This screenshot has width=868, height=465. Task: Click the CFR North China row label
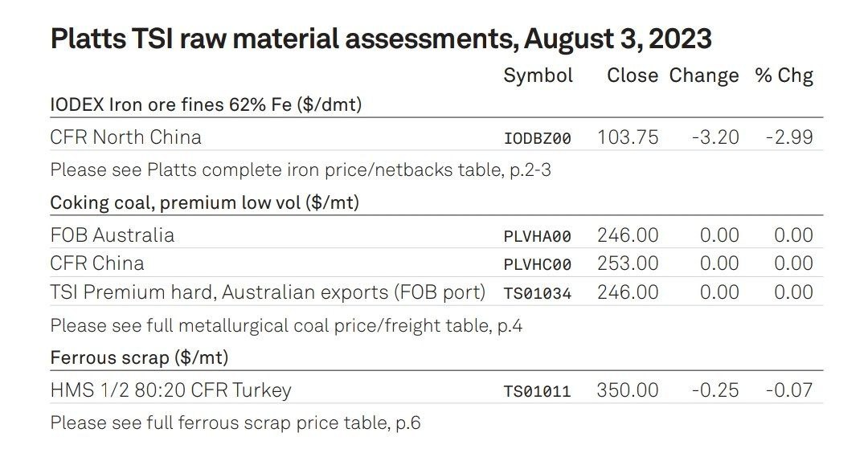pyautogui.click(x=125, y=137)
